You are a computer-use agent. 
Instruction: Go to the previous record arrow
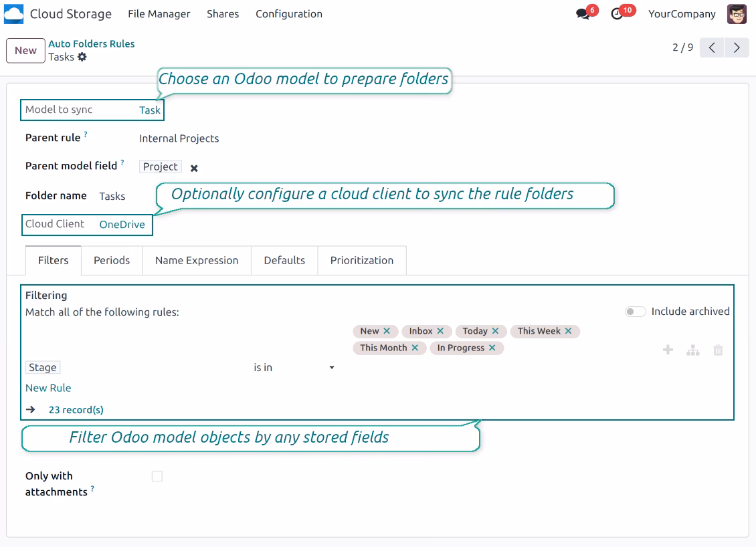click(712, 47)
